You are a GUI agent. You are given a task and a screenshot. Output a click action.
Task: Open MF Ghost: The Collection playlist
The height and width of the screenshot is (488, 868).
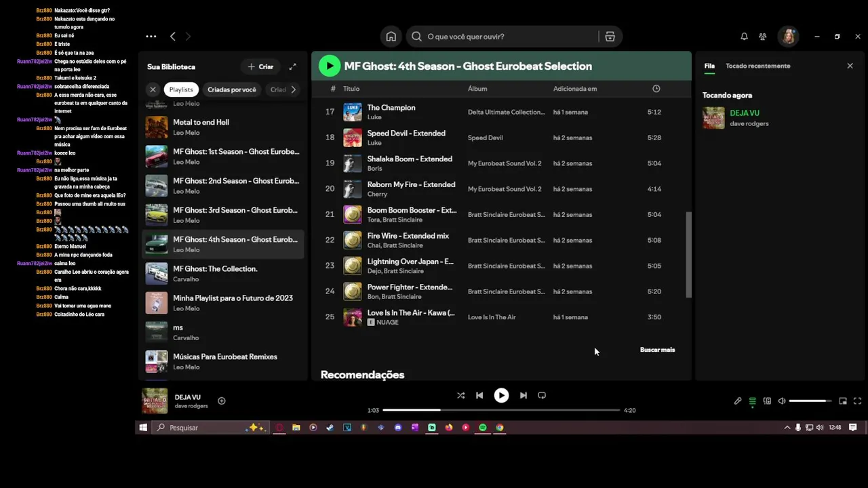click(x=223, y=274)
